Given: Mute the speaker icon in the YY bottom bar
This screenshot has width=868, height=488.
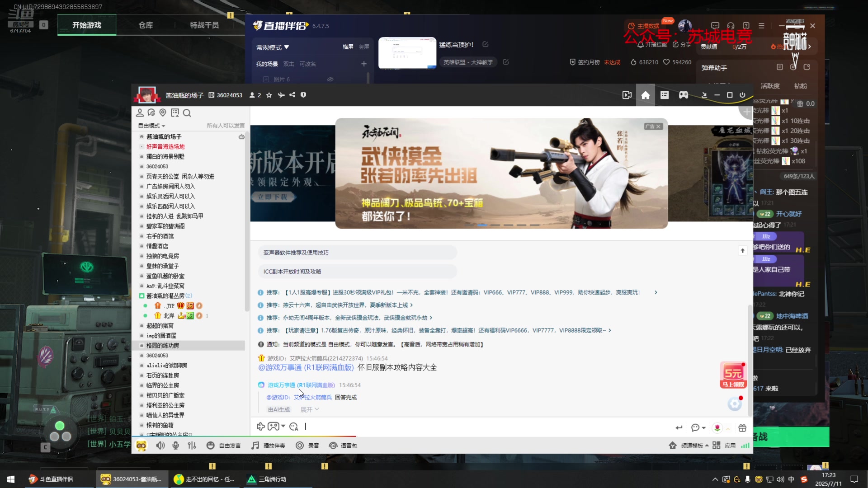Looking at the screenshot, I should [160, 446].
